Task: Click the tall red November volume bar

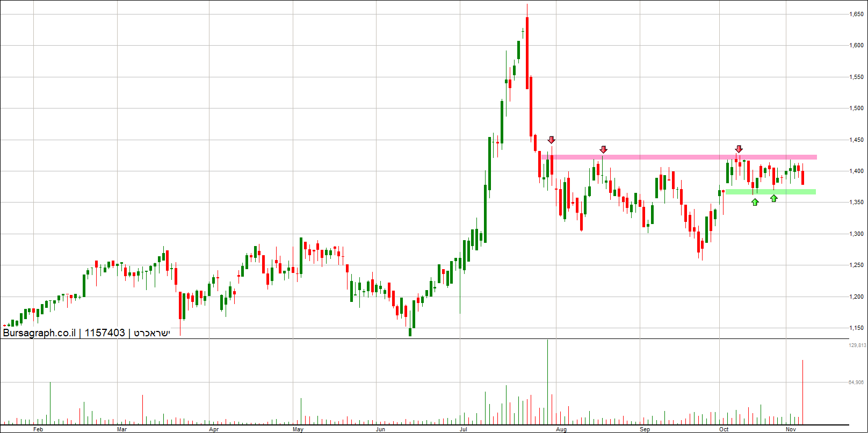Action: coord(802,392)
